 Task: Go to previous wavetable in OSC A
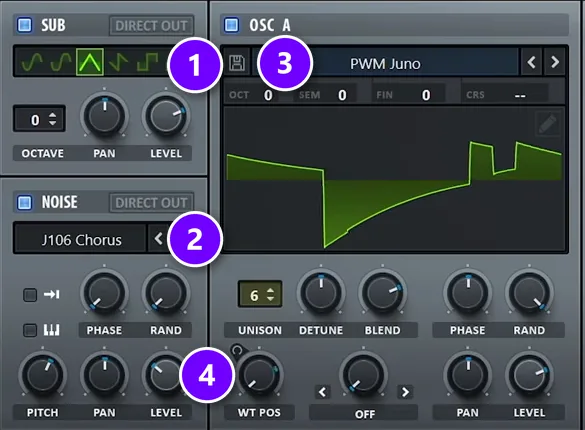532,62
